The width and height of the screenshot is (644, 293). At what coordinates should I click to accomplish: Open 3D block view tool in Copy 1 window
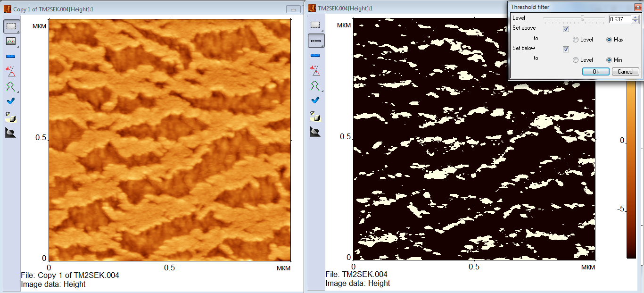(x=11, y=117)
